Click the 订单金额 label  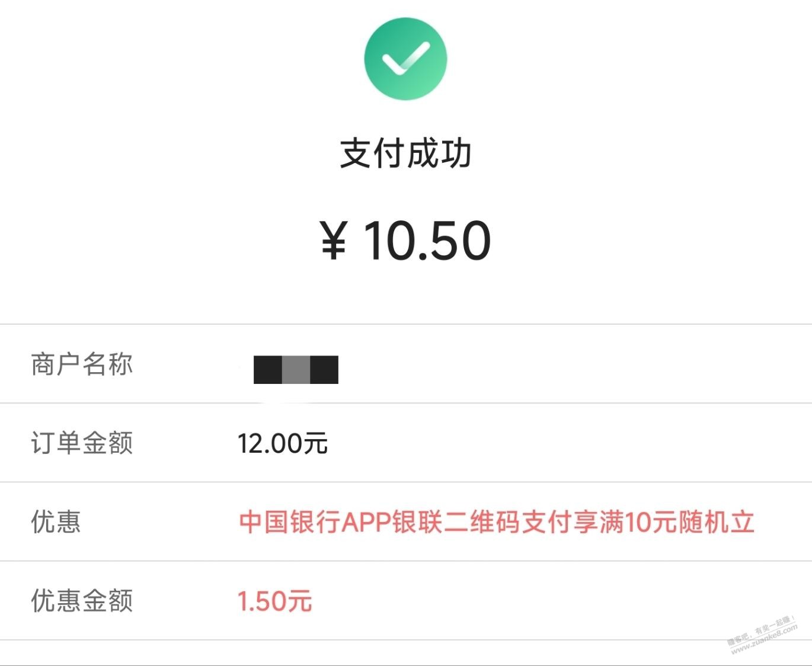tap(82, 443)
